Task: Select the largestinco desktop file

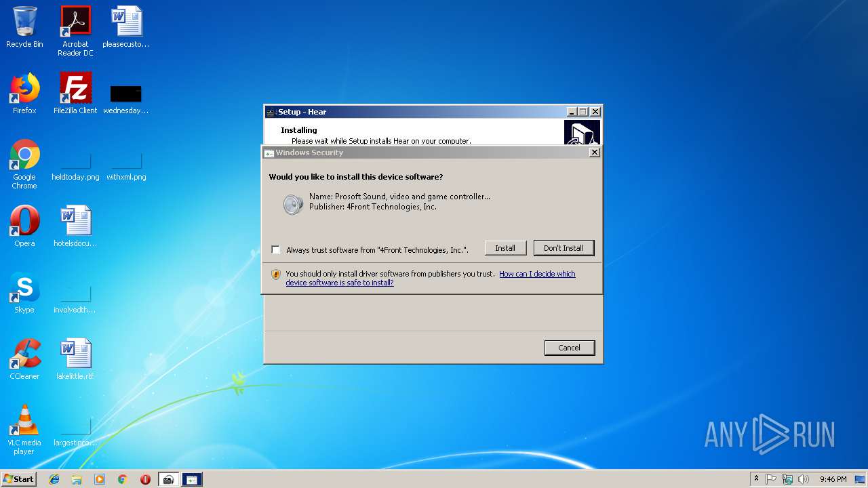Action: (75, 432)
